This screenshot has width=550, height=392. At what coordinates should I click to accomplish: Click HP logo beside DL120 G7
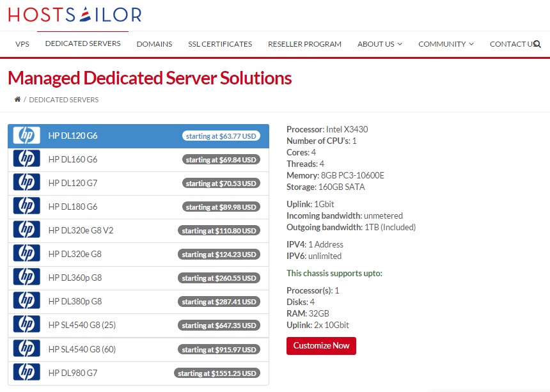[x=26, y=183]
